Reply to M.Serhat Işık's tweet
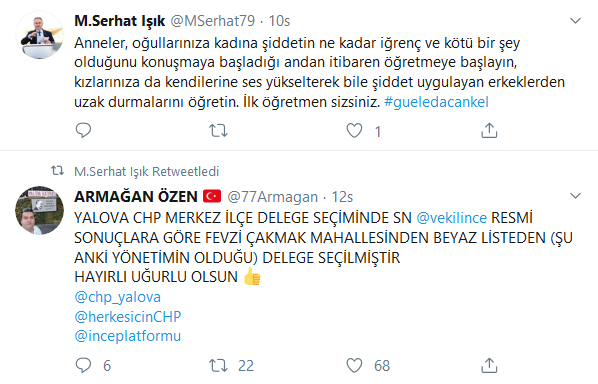 pos(83,130)
